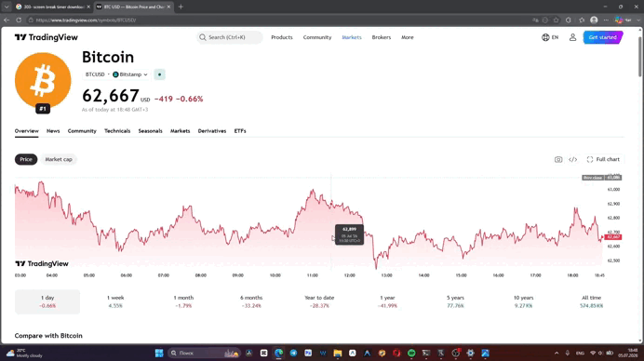Open browser settings and more menu

[606, 20]
